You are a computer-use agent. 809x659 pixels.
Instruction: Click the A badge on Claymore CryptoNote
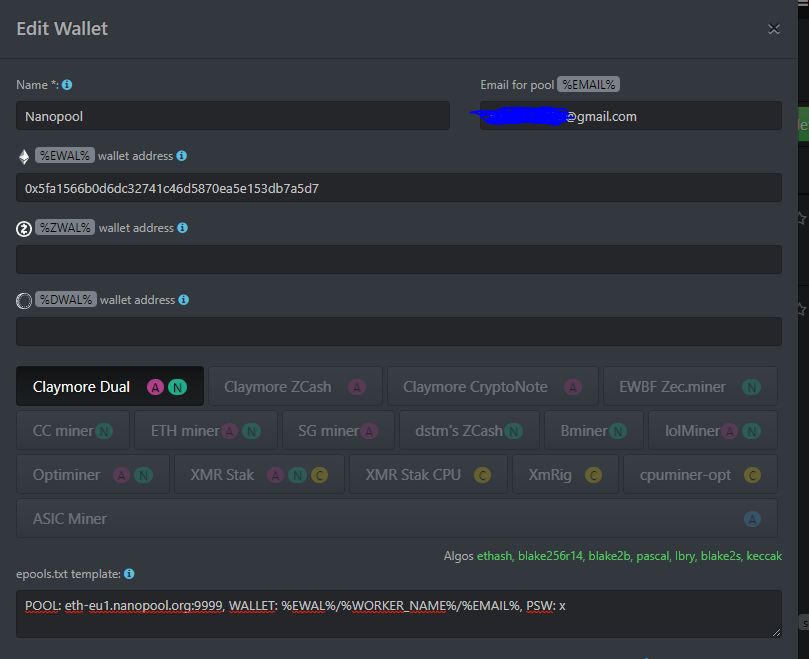coord(573,387)
